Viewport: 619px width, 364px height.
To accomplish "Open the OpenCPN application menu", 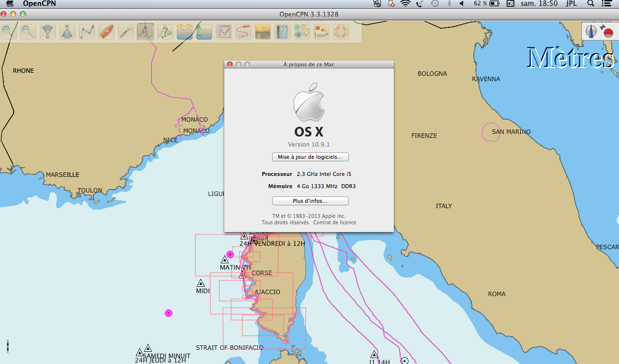I will tap(40, 3).
